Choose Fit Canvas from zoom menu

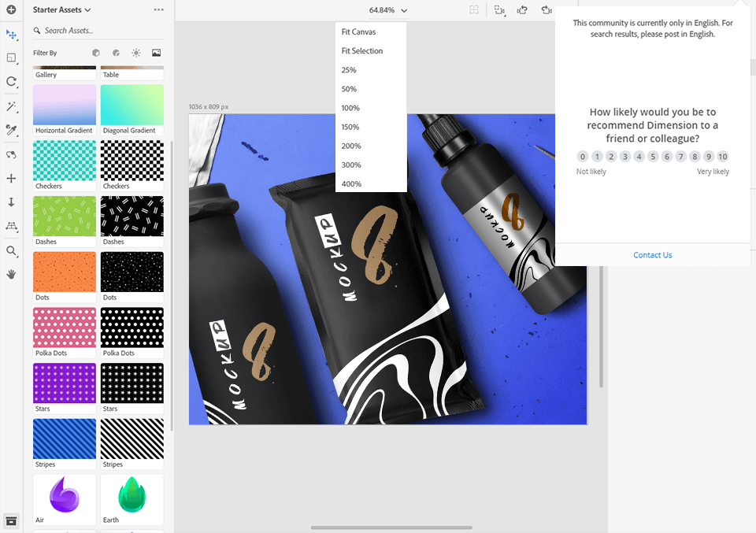(x=358, y=32)
